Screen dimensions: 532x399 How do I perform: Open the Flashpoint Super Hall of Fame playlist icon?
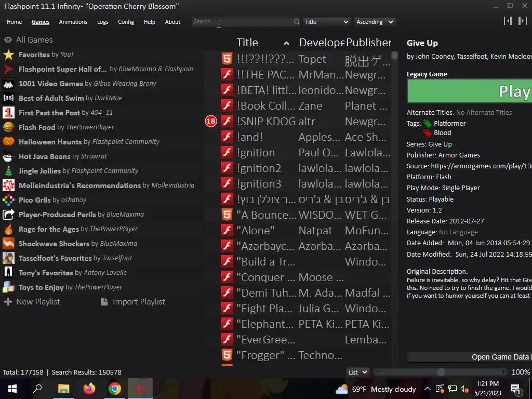8,69
